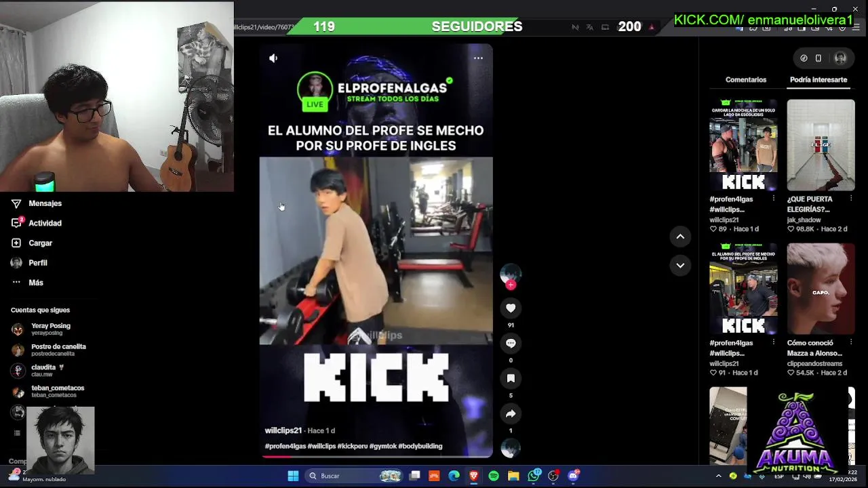
Task: Open the phone app icon in the top-right pill
Action: pyautogui.click(x=818, y=58)
